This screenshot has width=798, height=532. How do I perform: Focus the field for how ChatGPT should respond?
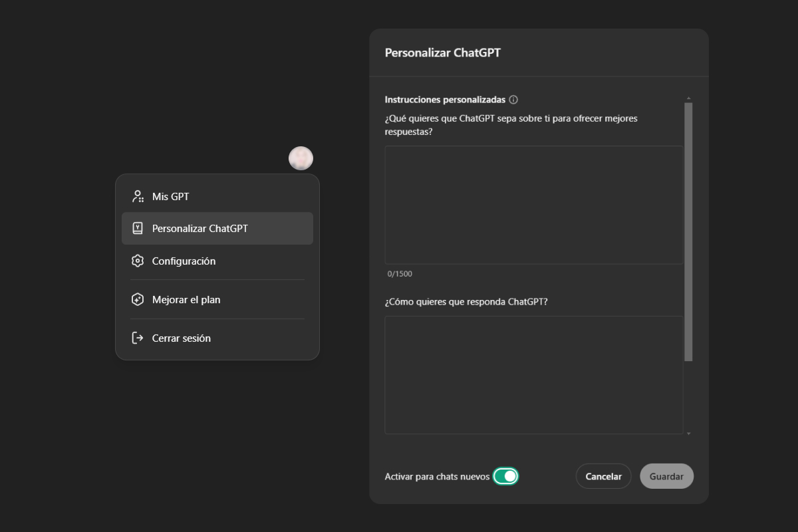[x=534, y=375]
